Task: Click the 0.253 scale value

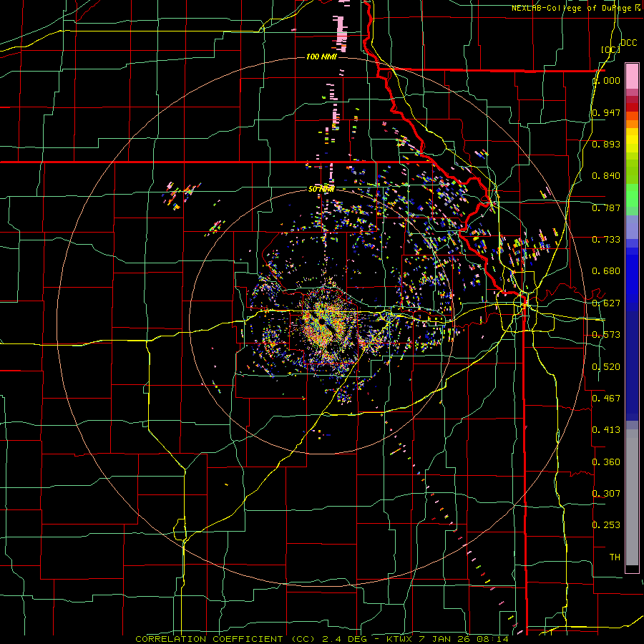Action: 606,525
